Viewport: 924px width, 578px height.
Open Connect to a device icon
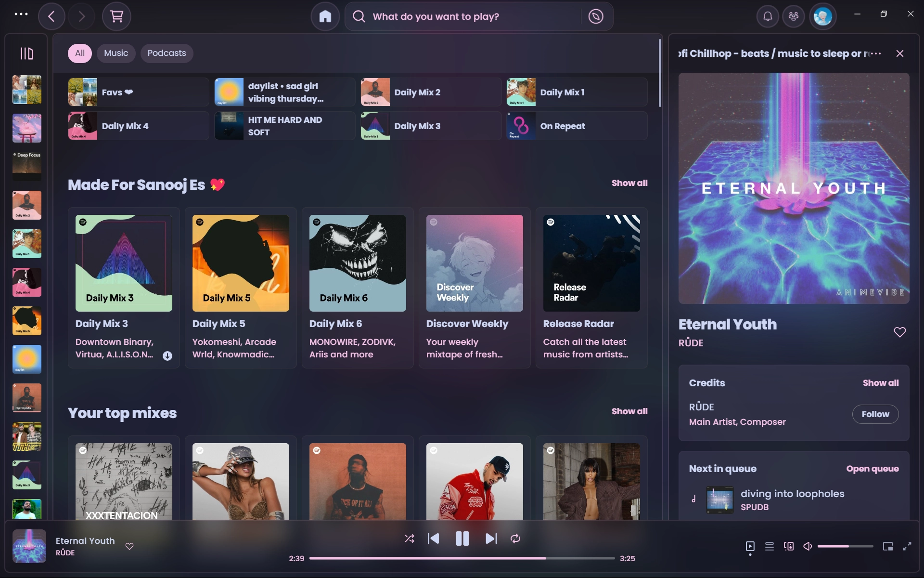789,546
